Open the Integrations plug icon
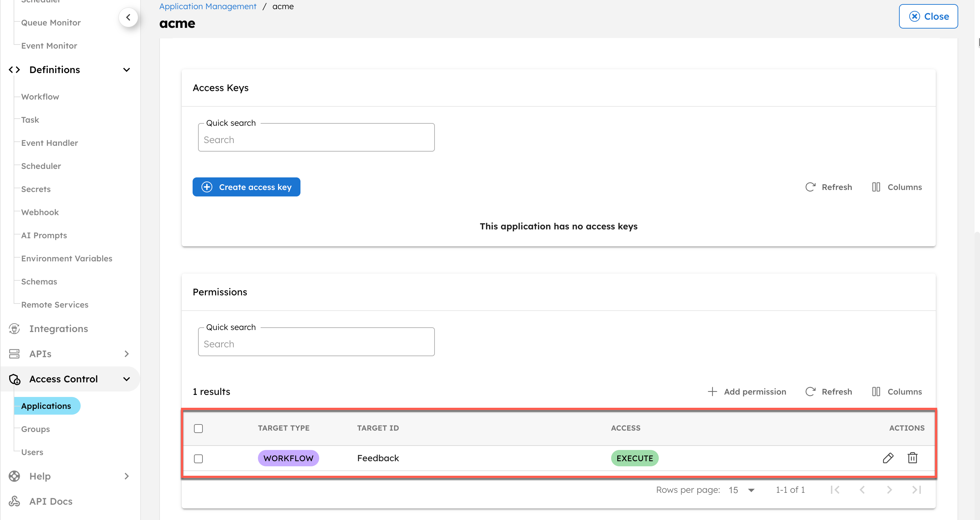The height and width of the screenshot is (520, 980). tap(14, 328)
